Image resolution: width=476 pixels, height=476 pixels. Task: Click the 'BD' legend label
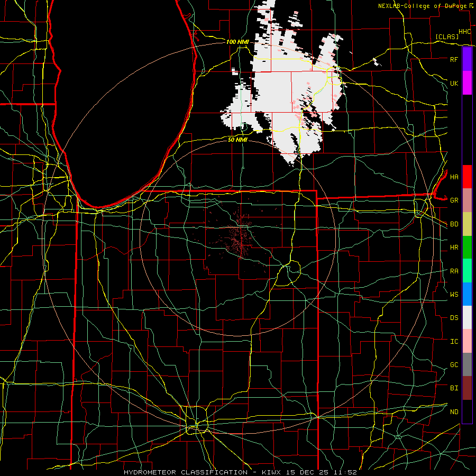click(x=454, y=224)
